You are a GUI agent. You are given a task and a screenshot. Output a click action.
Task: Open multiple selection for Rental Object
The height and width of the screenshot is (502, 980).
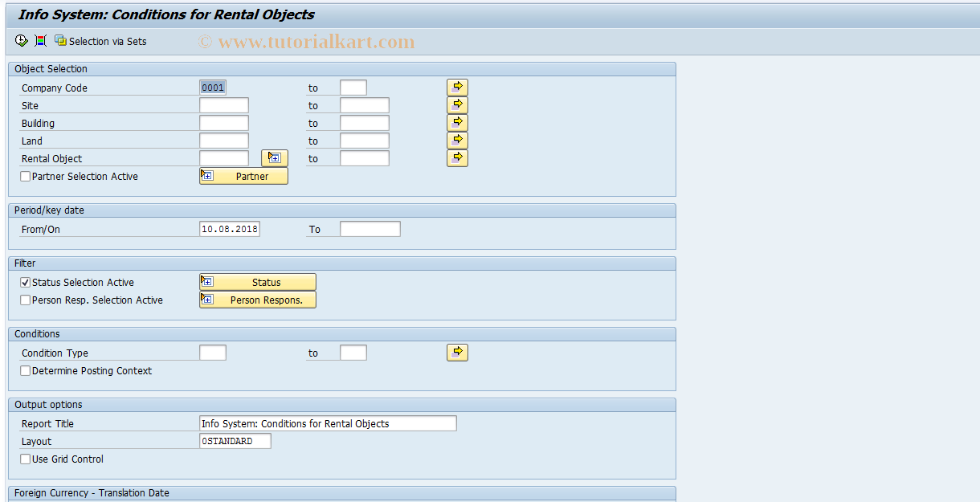coord(457,158)
